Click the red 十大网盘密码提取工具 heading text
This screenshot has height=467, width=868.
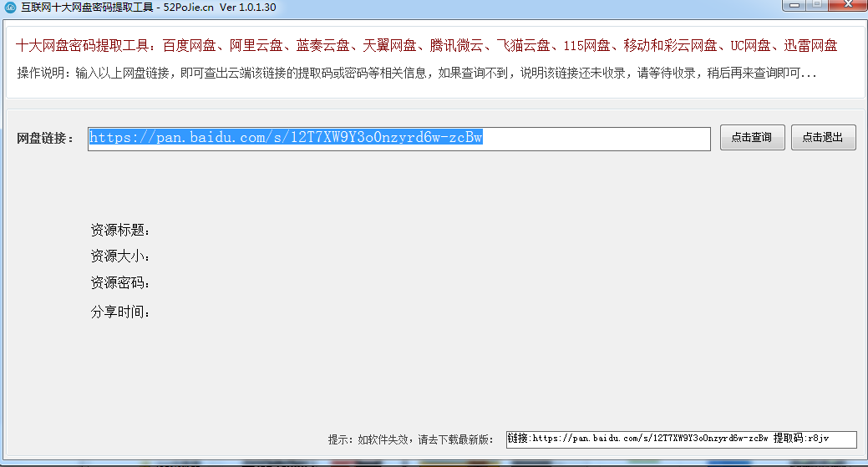coord(427,45)
